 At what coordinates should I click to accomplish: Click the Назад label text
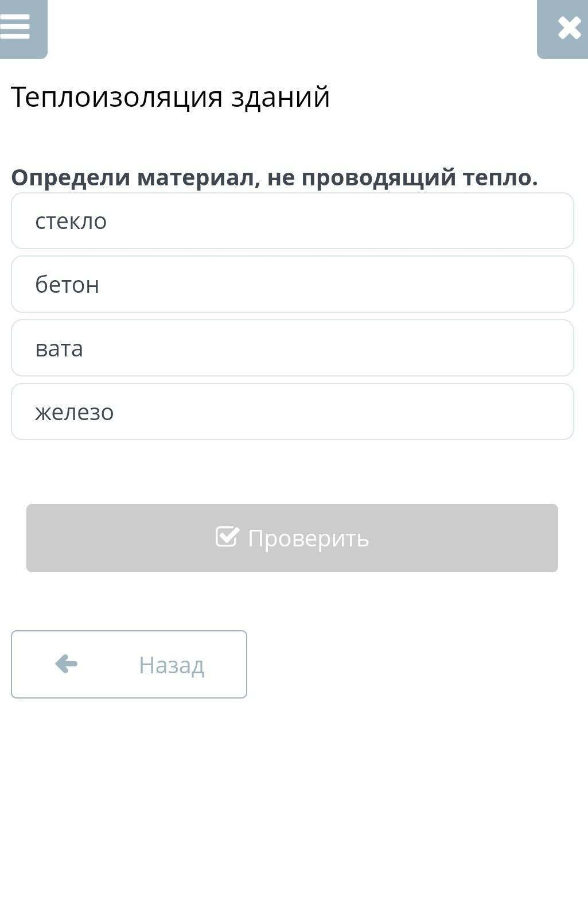pyautogui.click(x=172, y=665)
